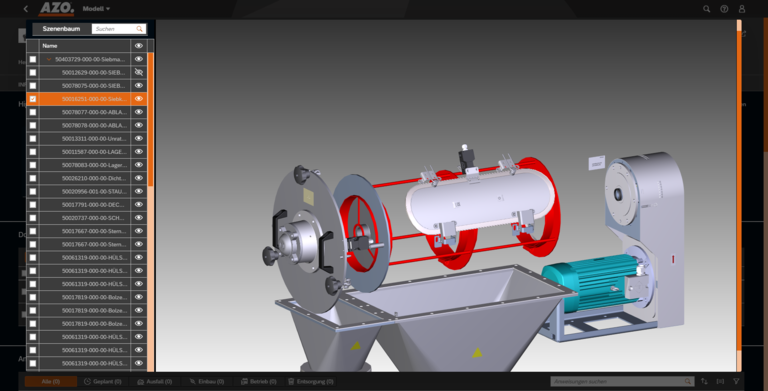The height and width of the screenshot is (391, 768).
Task: Select tree item 50020956-001-00-STAU
Action: 93,191
